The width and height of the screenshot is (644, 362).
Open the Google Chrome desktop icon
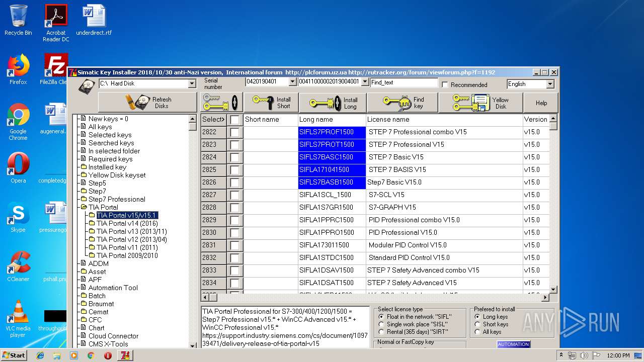pyautogui.click(x=18, y=122)
